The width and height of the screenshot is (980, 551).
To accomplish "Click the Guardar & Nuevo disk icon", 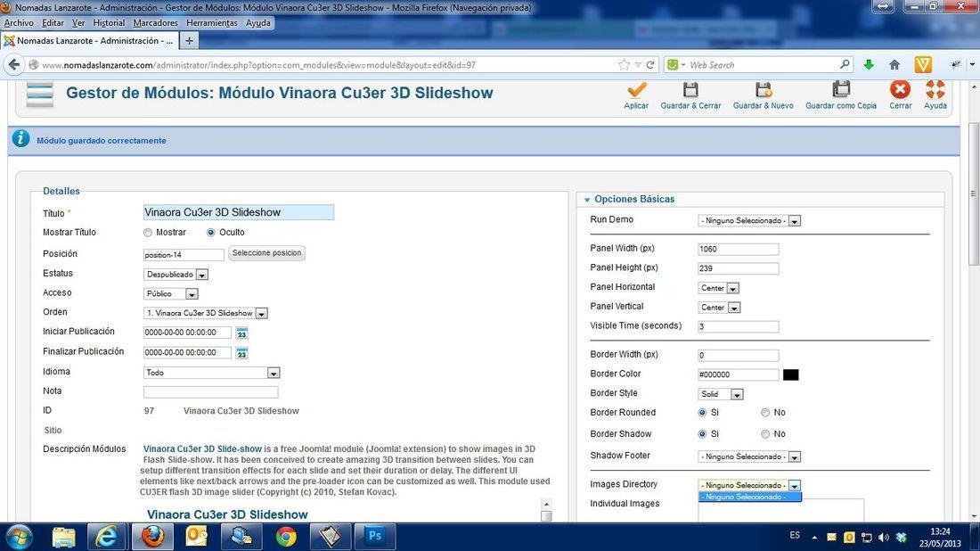I will (764, 90).
